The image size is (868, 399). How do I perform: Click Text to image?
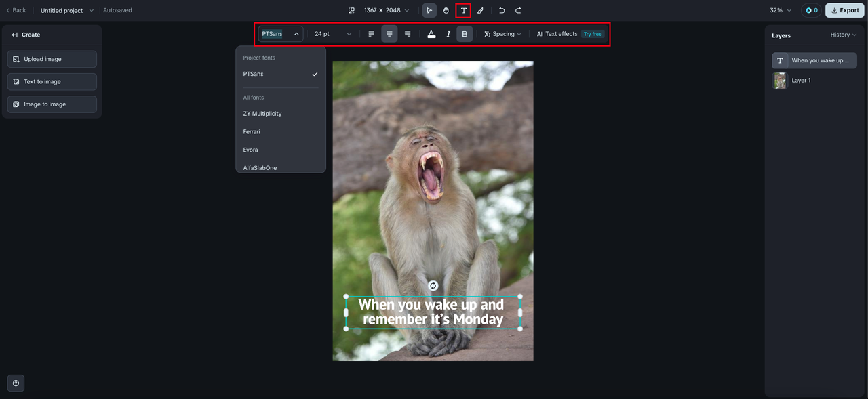point(52,81)
